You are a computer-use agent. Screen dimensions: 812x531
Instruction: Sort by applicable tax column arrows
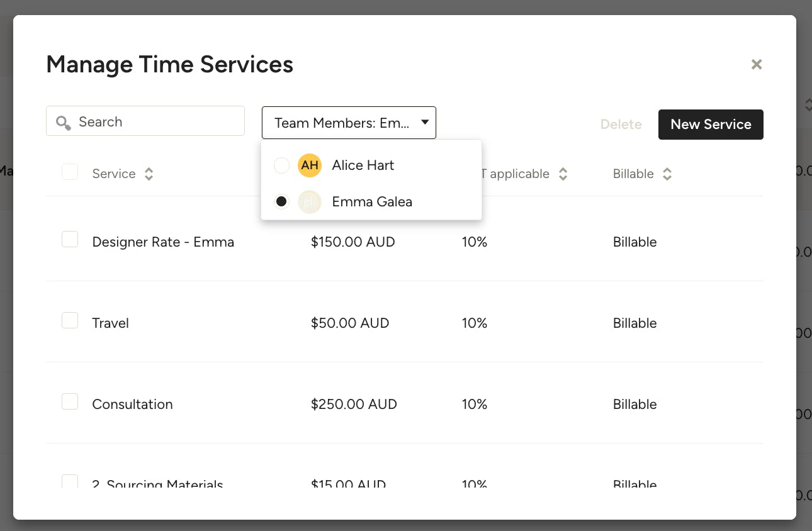click(563, 174)
